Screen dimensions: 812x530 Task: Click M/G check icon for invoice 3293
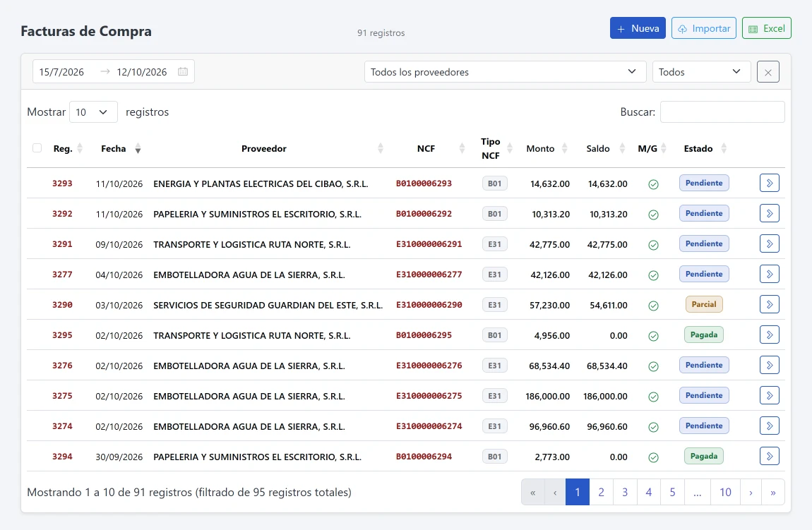click(654, 184)
